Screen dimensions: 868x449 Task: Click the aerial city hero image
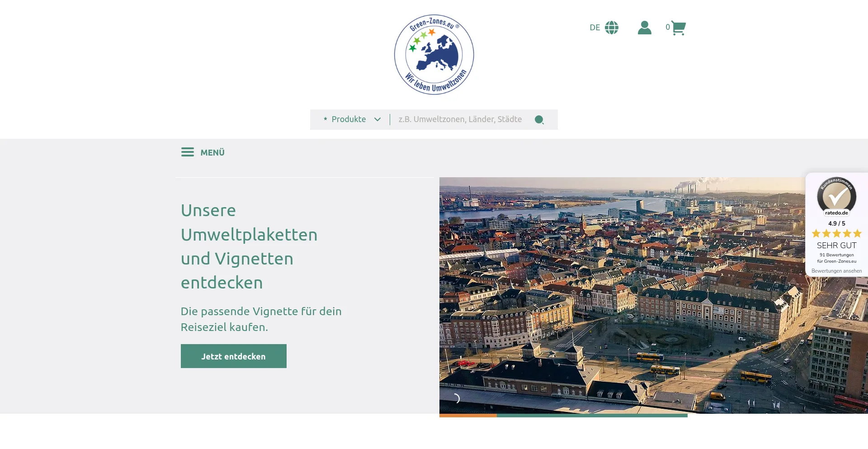[624, 294]
